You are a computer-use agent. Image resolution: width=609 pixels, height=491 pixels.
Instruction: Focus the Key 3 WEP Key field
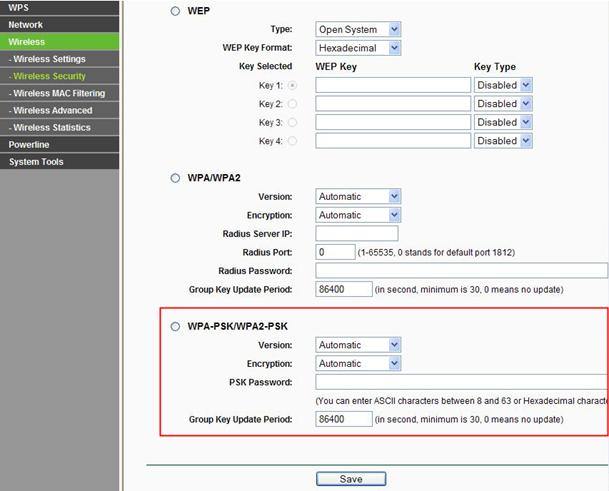393,122
